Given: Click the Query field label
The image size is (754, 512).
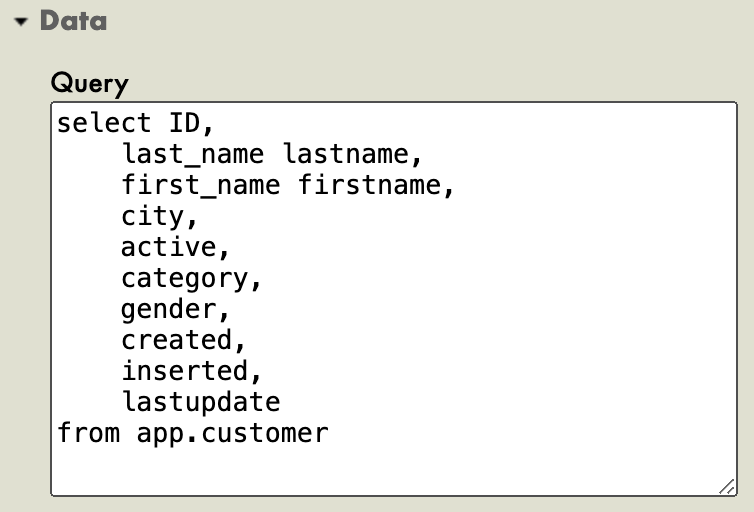Looking at the screenshot, I should [x=90, y=82].
